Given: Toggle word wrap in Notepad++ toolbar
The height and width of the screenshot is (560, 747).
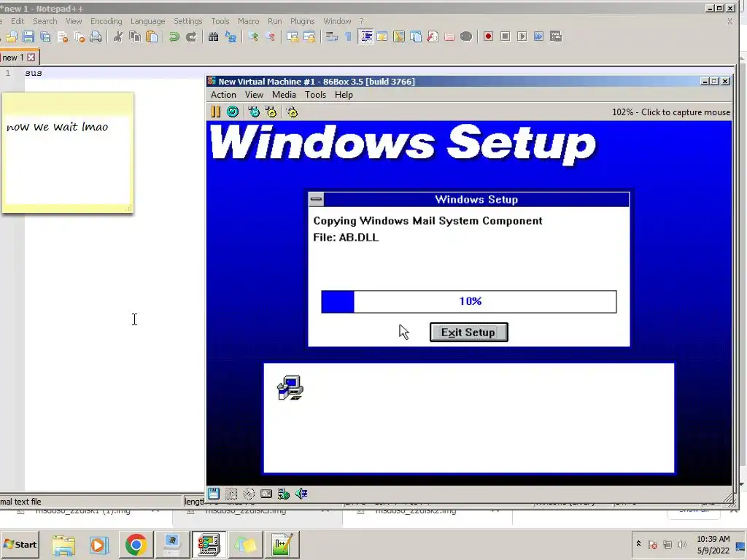Looking at the screenshot, I should [332, 36].
